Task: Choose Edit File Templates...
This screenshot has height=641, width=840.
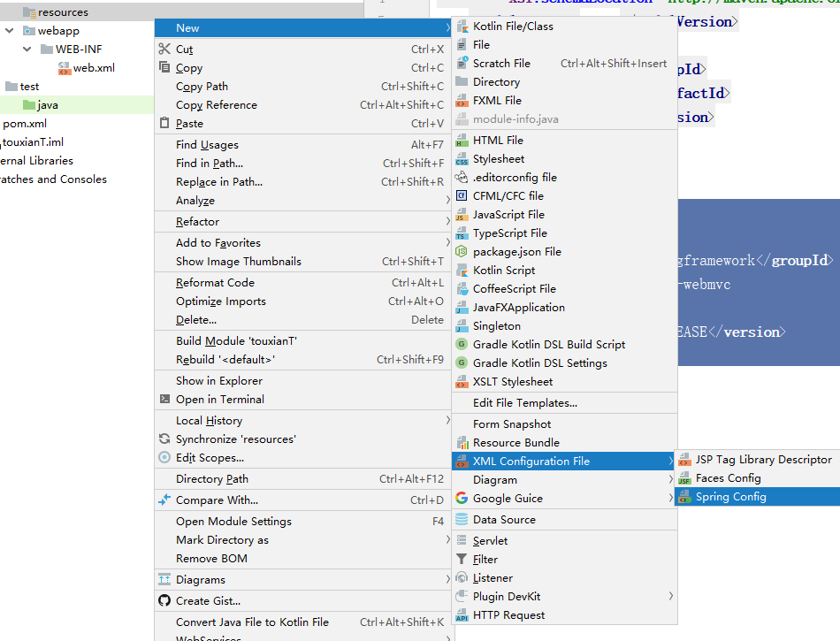Action: coord(565,402)
